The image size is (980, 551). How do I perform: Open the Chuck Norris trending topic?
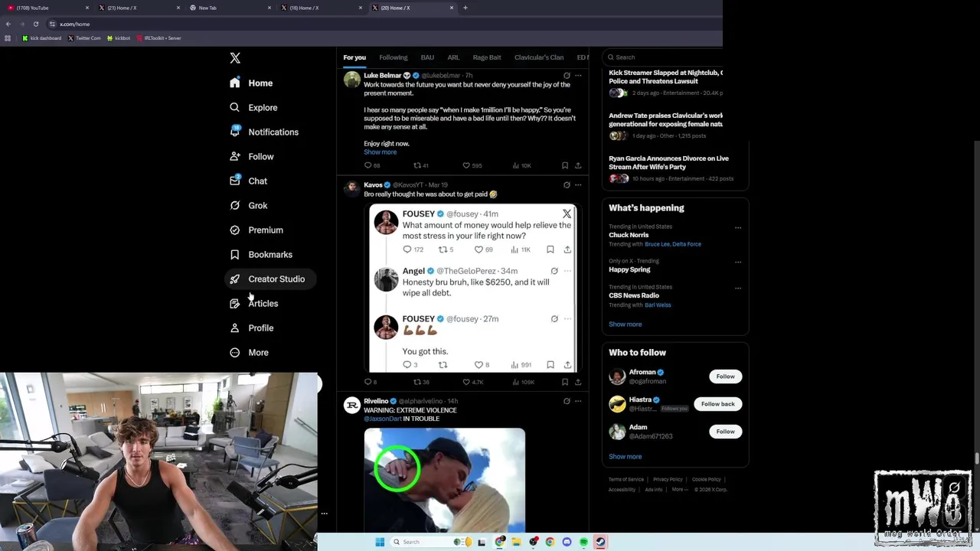tap(629, 235)
